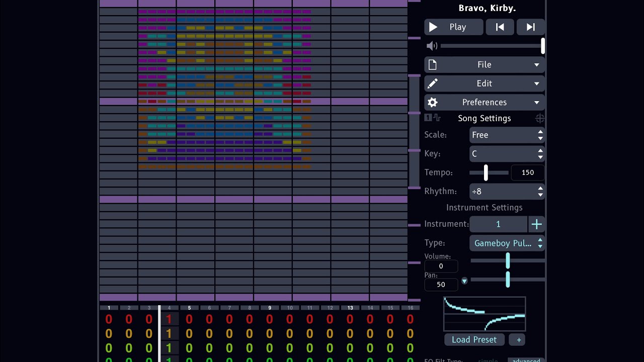This screenshot has height=362, width=644.
Task: Expand the Pan options triangle
Action: pos(464,281)
